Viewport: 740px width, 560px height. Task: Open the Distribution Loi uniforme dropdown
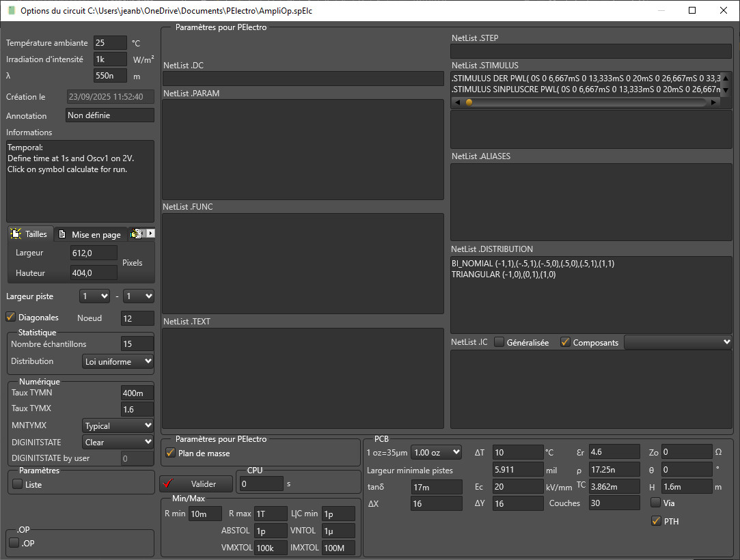click(118, 361)
